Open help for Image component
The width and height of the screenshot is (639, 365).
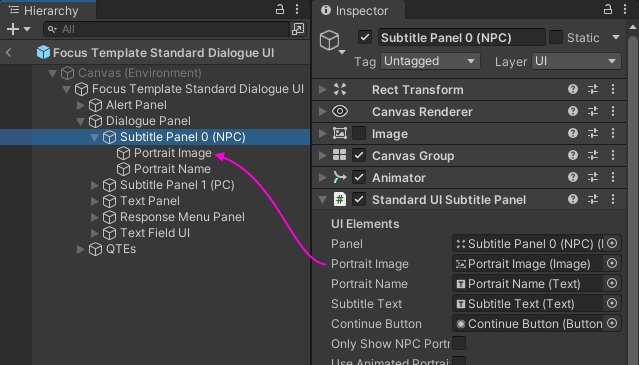coord(573,133)
